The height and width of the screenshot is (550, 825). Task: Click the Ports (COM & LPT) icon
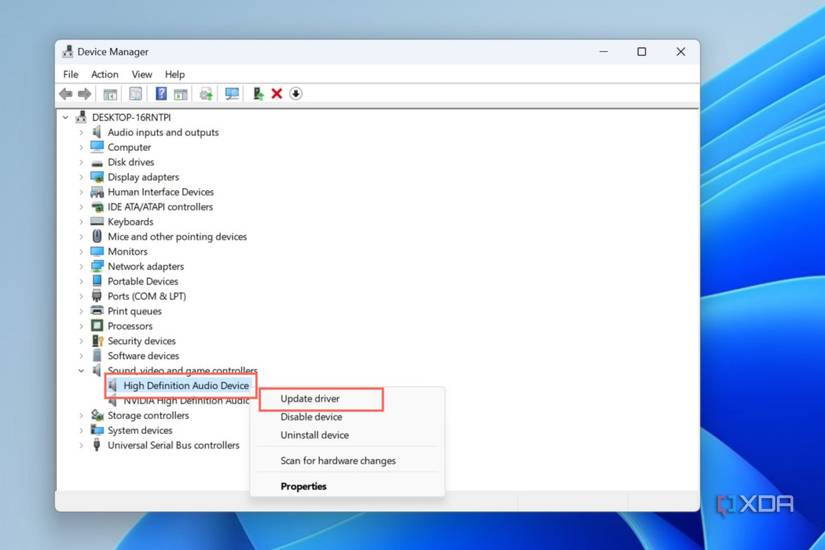97,296
